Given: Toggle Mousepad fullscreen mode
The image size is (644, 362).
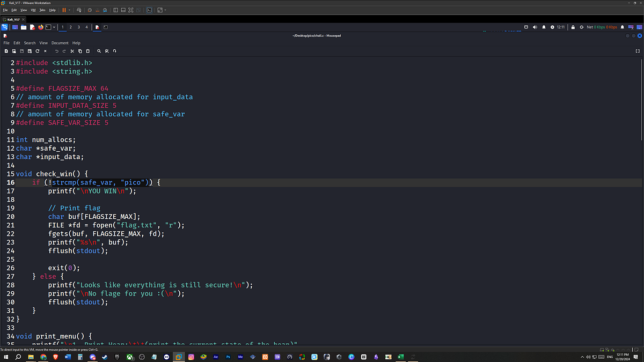Looking at the screenshot, I should click(x=637, y=51).
